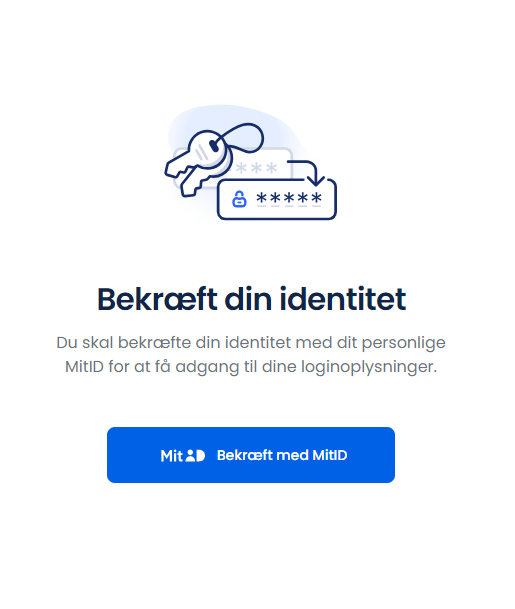Select the front password box with dark asterisks
The height and width of the screenshot is (609, 515).
coord(277,199)
